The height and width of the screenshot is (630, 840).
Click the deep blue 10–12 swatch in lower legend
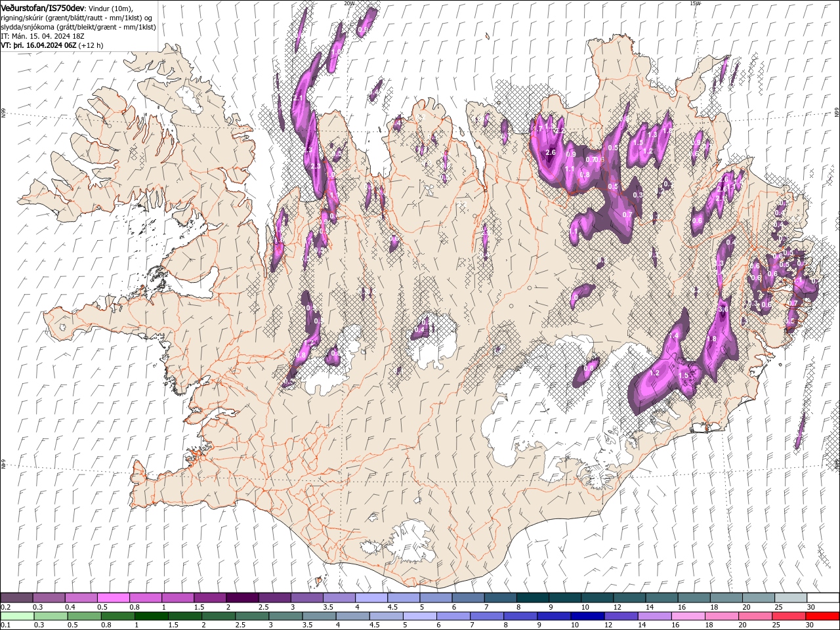(587, 616)
